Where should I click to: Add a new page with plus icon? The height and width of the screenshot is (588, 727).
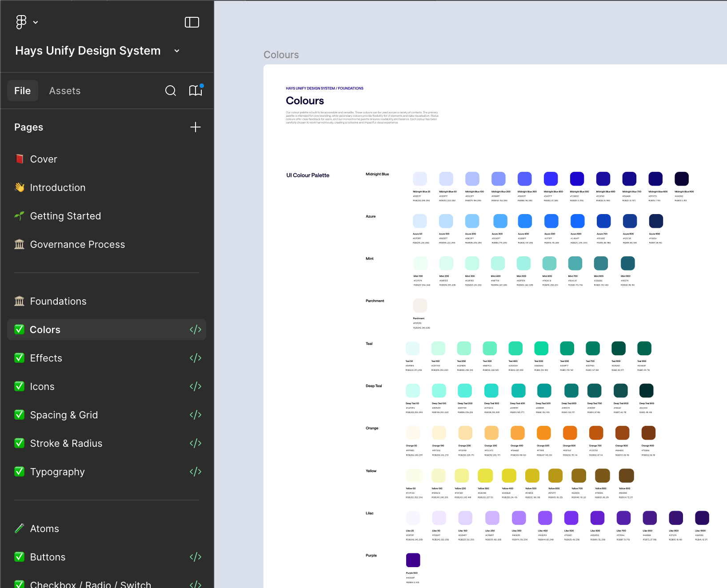click(196, 127)
